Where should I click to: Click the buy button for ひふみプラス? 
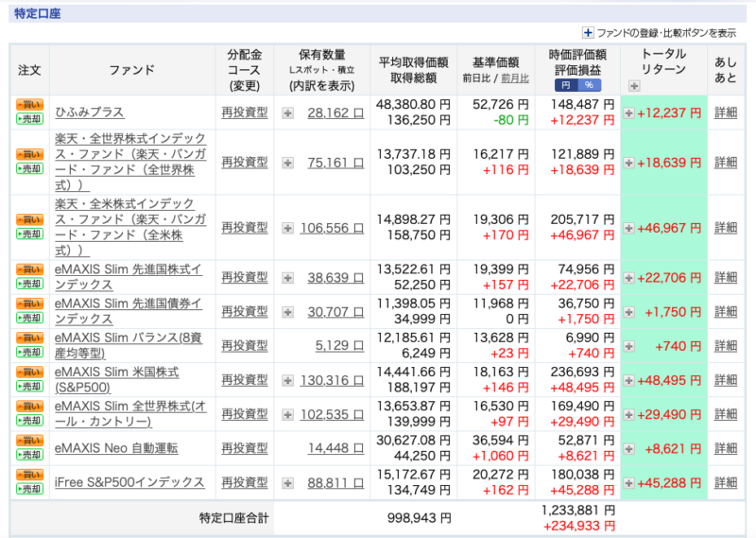coord(30,104)
